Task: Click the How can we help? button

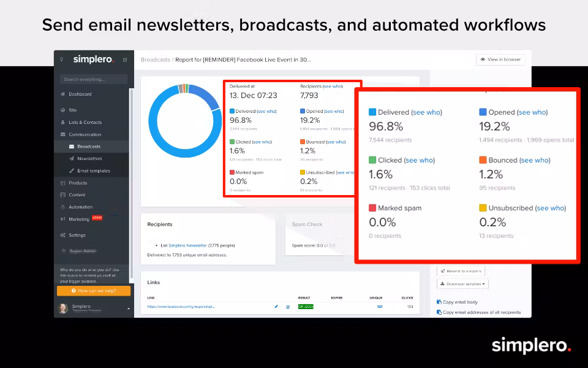Action: (x=94, y=291)
